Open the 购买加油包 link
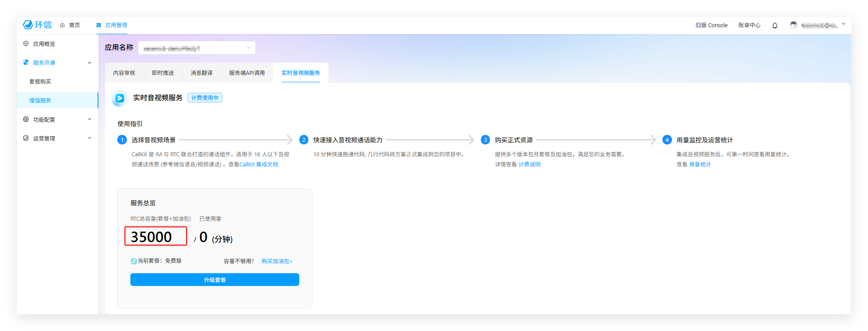 (x=277, y=261)
